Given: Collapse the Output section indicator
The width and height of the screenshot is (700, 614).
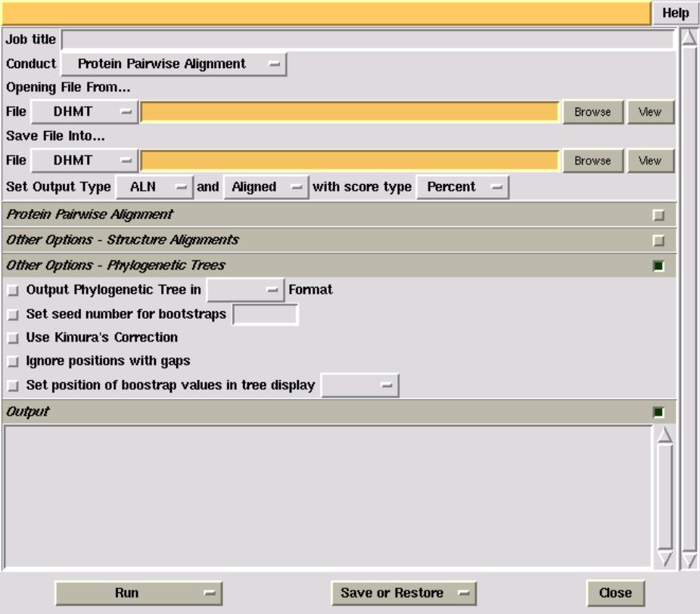Looking at the screenshot, I should [658, 413].
